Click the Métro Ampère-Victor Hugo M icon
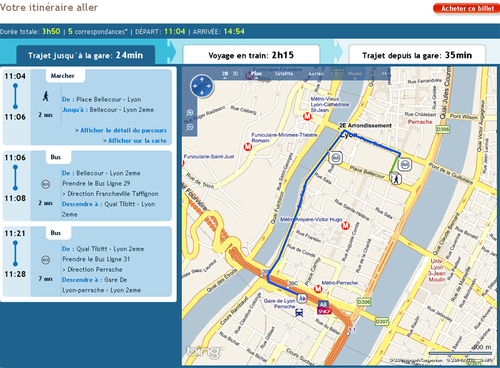 [345, 226]
